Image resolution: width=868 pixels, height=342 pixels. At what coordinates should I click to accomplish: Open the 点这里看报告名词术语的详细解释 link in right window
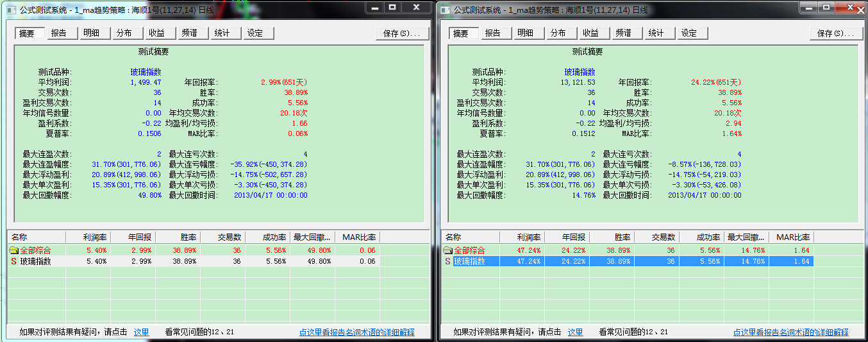tap(790, 332)
